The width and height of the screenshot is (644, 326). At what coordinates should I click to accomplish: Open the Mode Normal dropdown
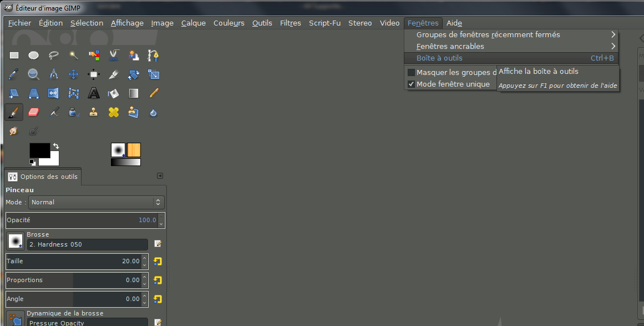[96, 202]
